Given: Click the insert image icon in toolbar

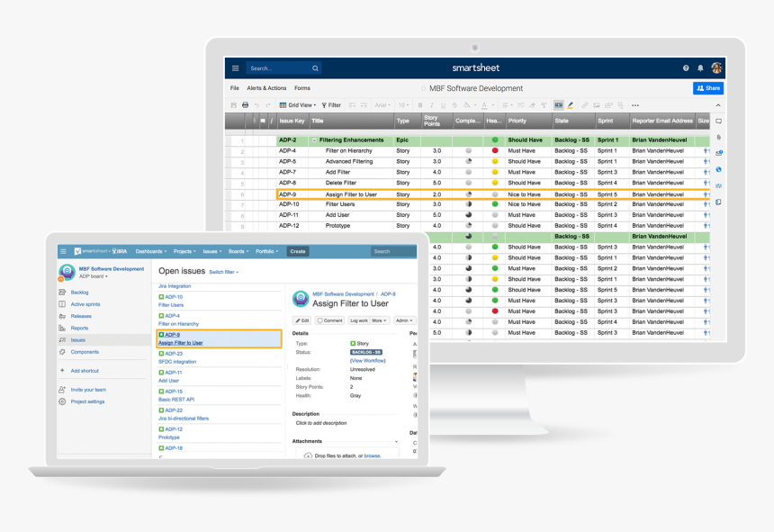Looking at the screenshot, I should (597, 105).
